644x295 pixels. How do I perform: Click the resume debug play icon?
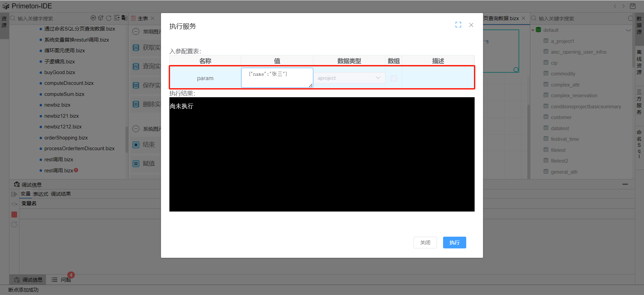[x=14, y=194]
